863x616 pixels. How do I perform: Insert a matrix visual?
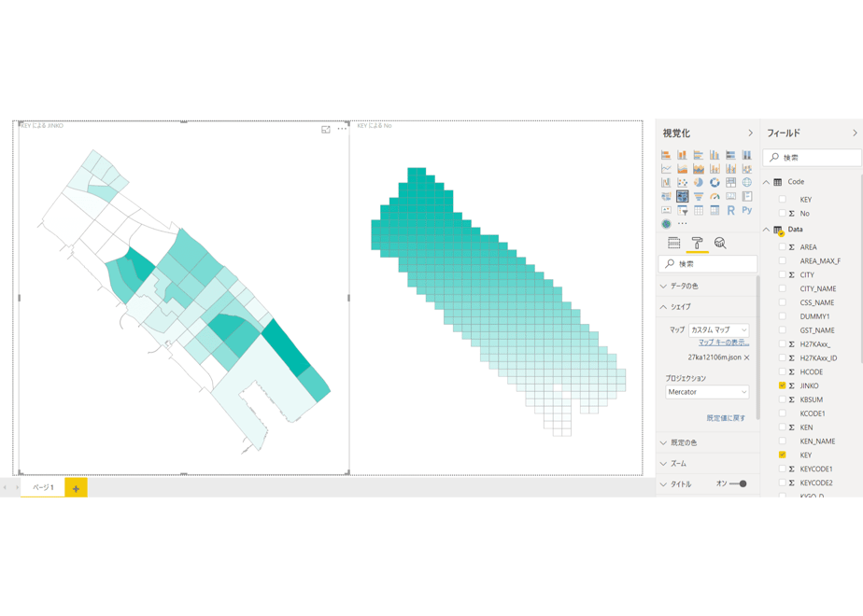(x=714, y=210)
